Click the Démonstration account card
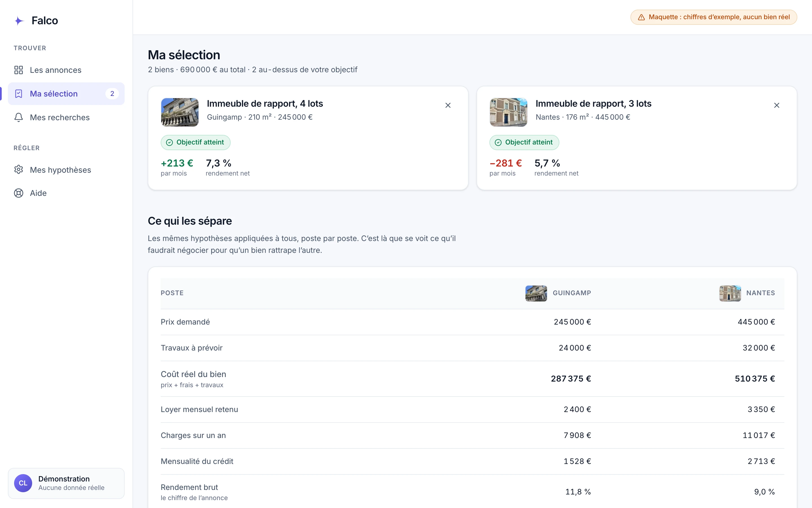 66,483
